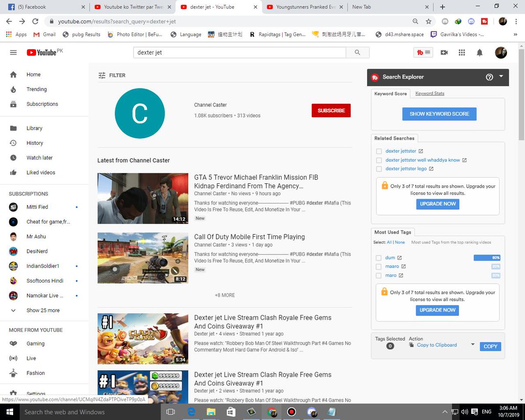Image resolution: width=525 pixels, height=420 pixels.
Task: Check the maro tag checkbox
Action: coord(379,276)
